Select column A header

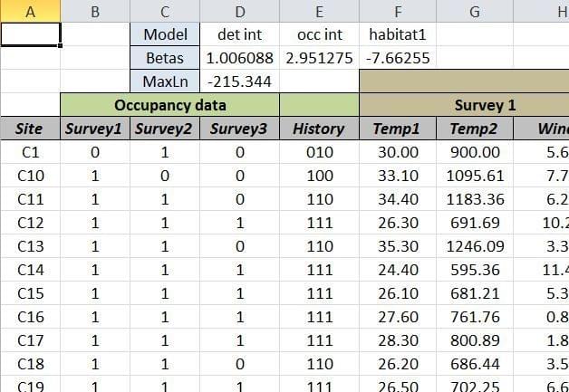(x=31, y=12)
